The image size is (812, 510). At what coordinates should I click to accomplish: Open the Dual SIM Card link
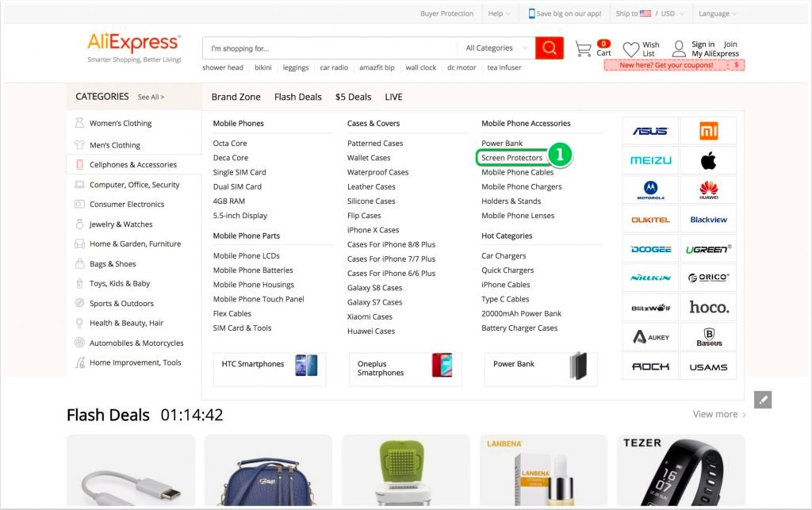[x=237, y=187]
